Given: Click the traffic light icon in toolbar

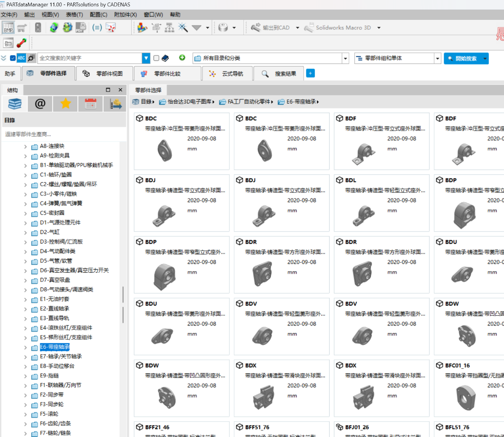Looking at the screenshot, I should (38, 28).
